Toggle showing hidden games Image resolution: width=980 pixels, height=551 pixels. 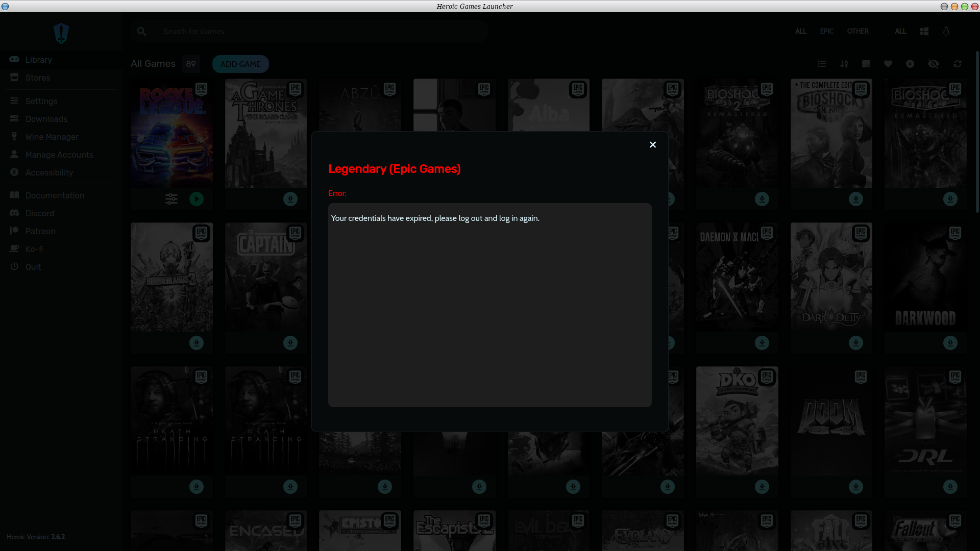[x=934, y=64]
